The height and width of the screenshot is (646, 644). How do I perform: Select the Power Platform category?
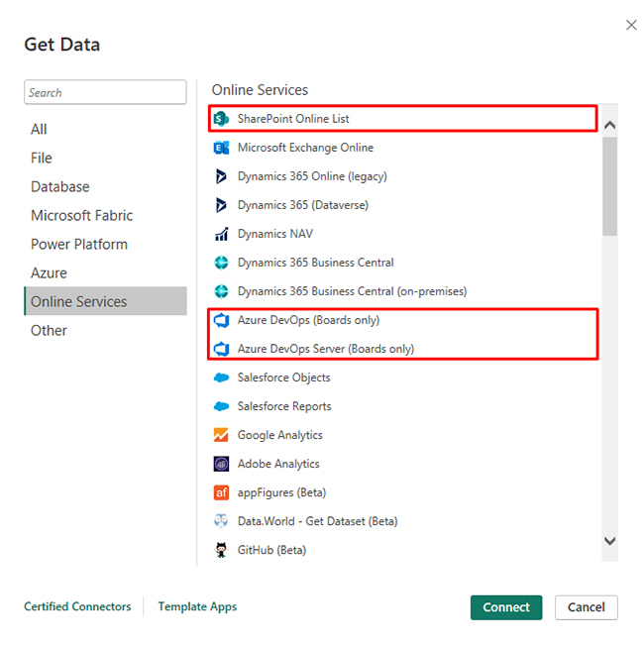point(105,245)
